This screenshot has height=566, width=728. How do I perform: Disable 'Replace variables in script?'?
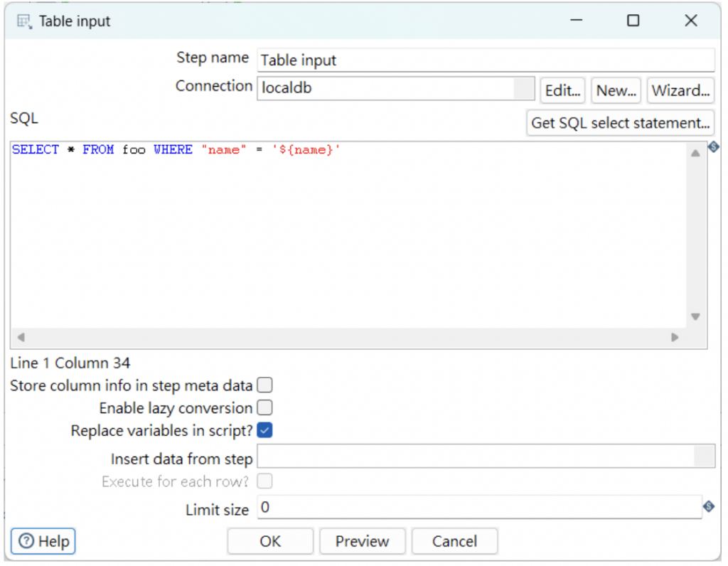coord(263,431)
